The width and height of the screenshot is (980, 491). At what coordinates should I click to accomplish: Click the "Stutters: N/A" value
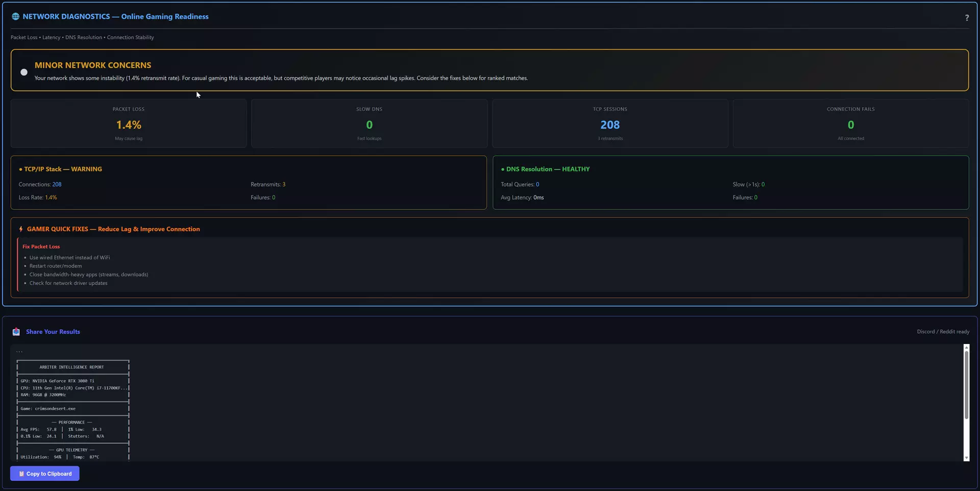[x=86, y=436]
